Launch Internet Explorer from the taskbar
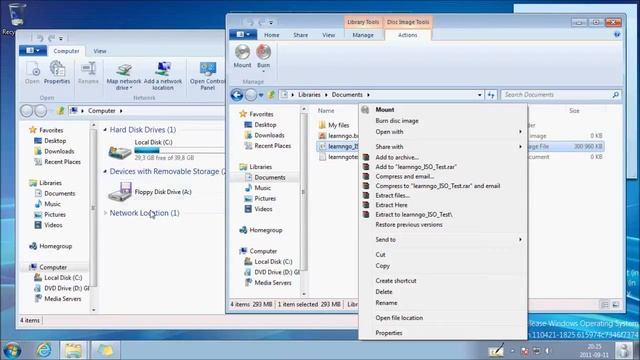Viewport: 640px width, 360px height. coord(43,350)
